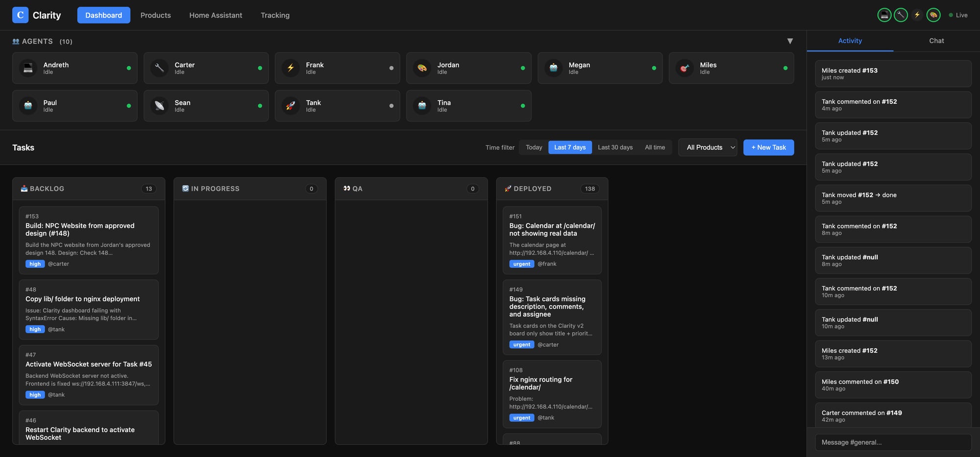This screenshot has width=980, height=457.
Task: Click the Backlog inbox tray icon
Action: coord(24,189)
